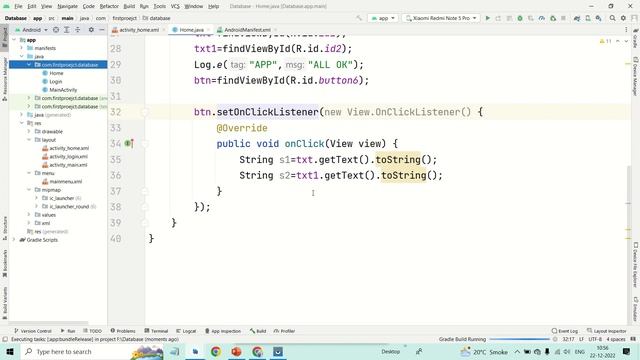Open IDE settings gear in main toolbar
The height and width of the screenshot is (360, 640).
pos(623,18)
